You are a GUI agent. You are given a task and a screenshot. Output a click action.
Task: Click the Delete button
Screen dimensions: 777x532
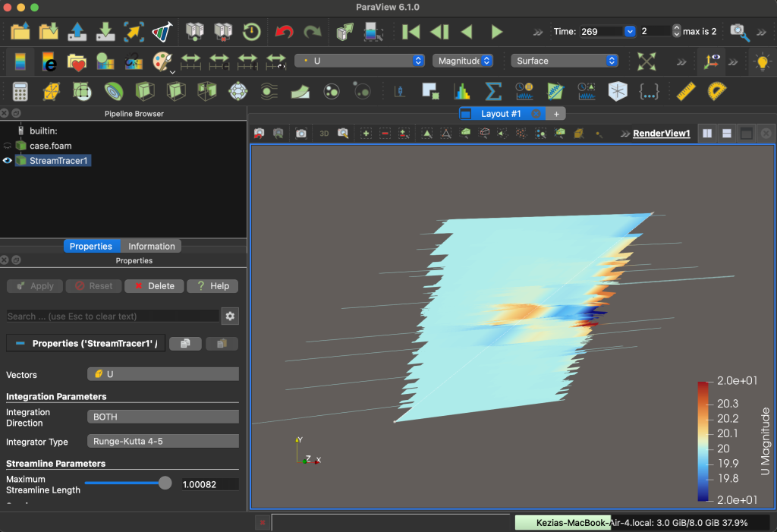pos(154,286)
